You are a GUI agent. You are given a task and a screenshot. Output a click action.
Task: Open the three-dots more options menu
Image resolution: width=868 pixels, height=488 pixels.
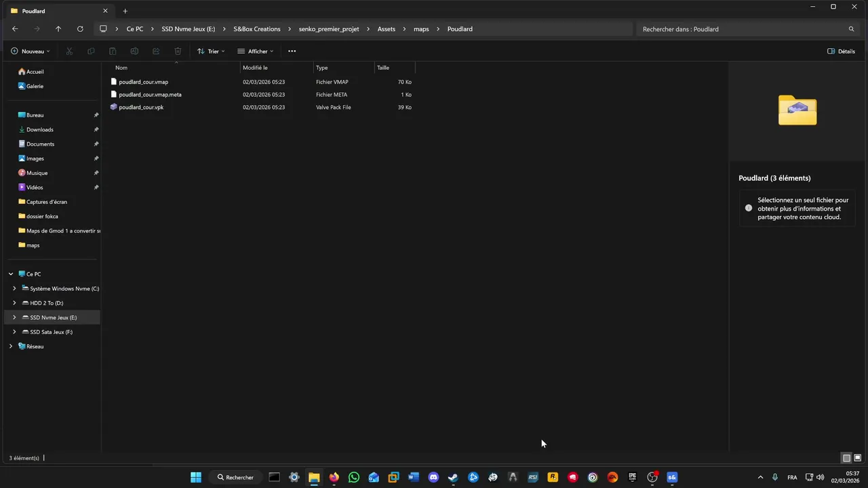pos(292,51)
